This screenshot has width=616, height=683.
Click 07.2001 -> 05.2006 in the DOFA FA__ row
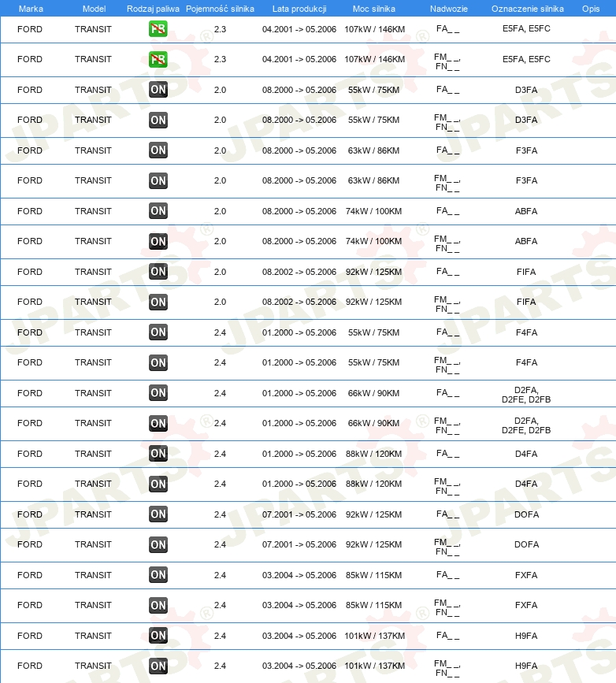pos(299,514)
